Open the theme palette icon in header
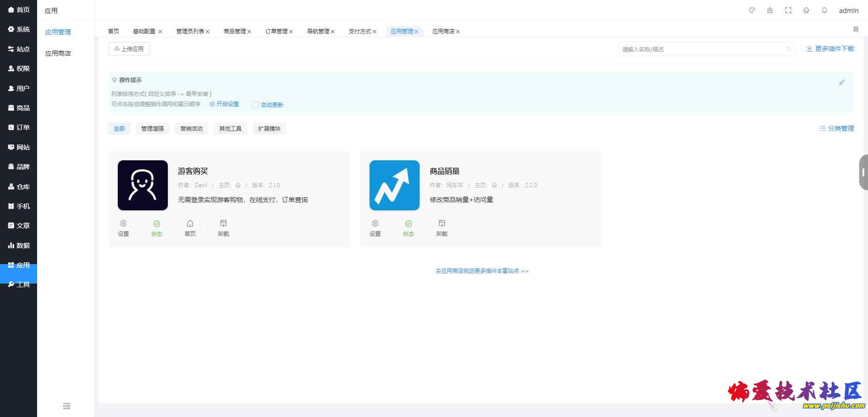The width and height of the screenshot is (868, 417). [752, 10]
